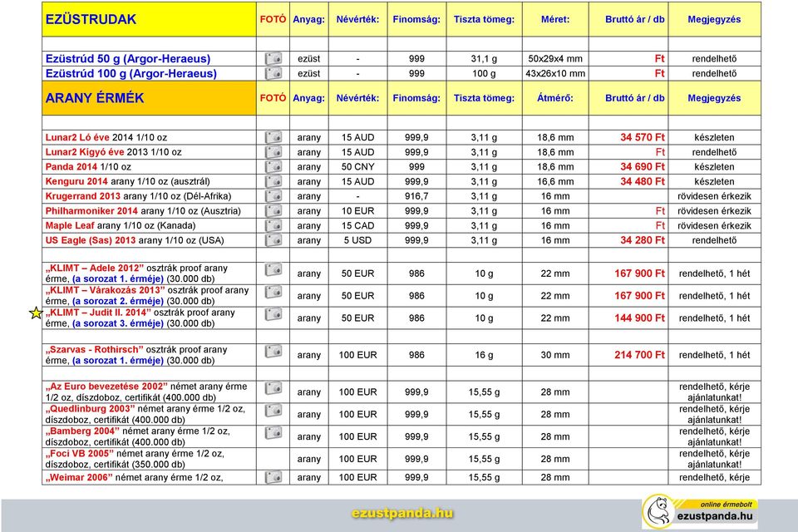Select the "Méret:" column header
The width and height of the screenshot is (798, 532).
555,19
